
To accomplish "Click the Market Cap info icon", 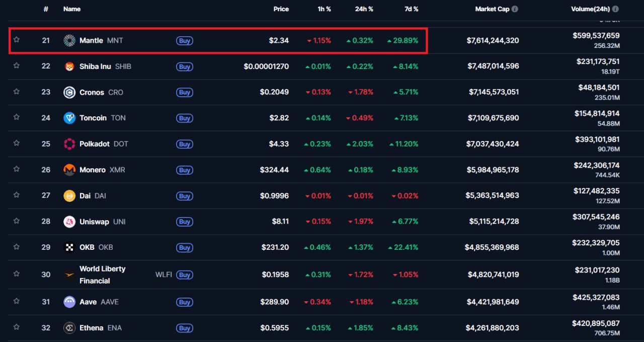I will tap(515, 9).
